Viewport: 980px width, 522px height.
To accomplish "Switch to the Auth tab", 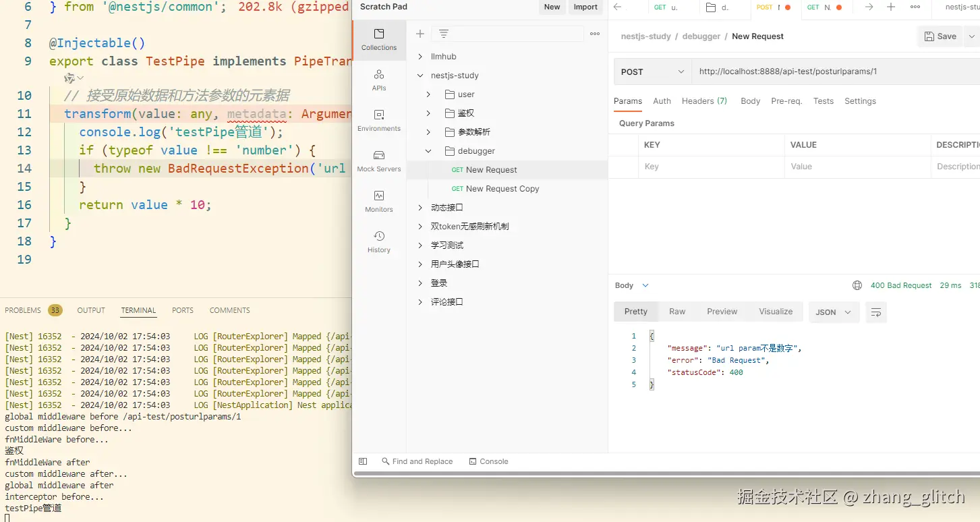I will tap(662, 101).
